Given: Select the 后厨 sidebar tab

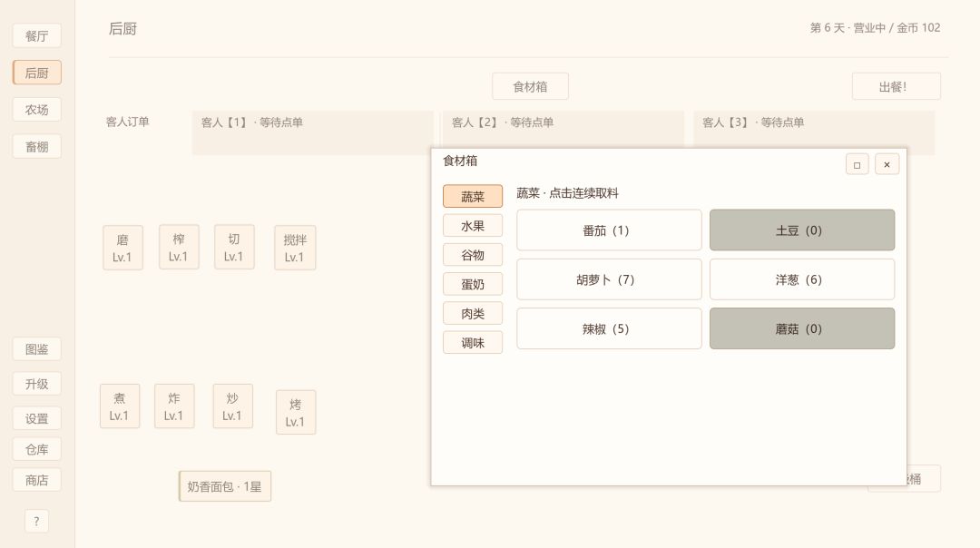Looking at the screenshot, I should point(37,73).
